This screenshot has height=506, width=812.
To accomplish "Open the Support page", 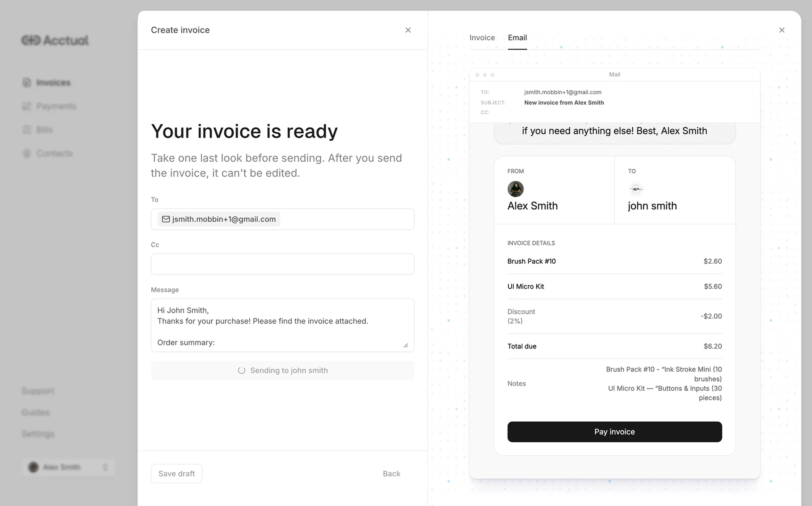I will pos(37,391).
